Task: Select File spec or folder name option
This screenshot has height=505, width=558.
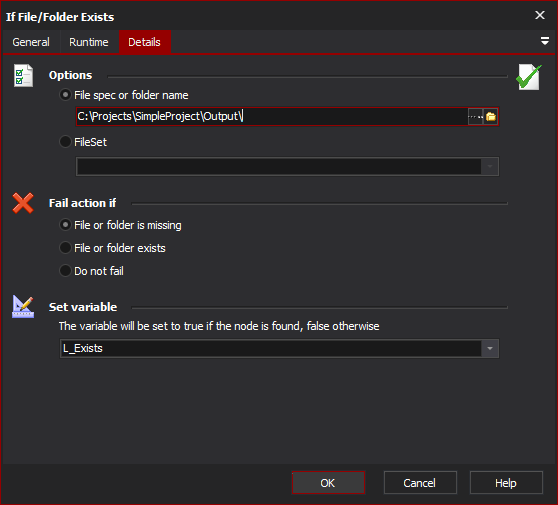Action: point(124,95)
